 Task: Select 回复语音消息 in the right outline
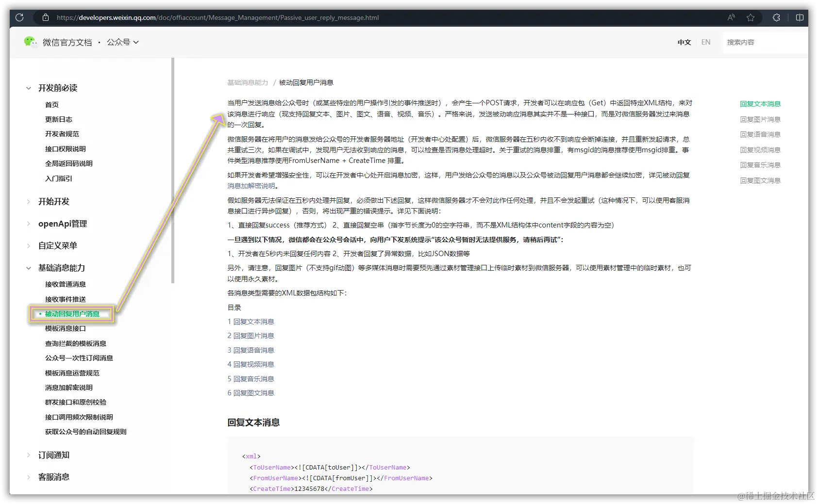[760, 134]
